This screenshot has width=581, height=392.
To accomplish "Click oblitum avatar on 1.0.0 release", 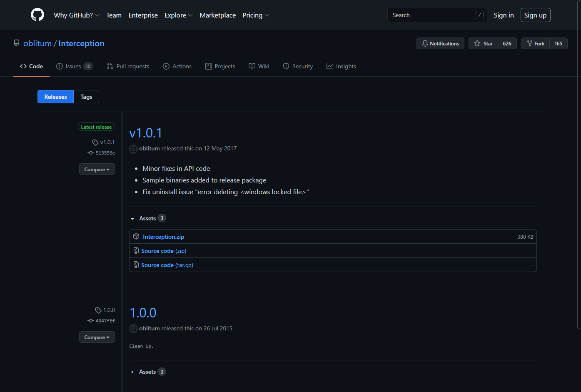I will point(133,329).
